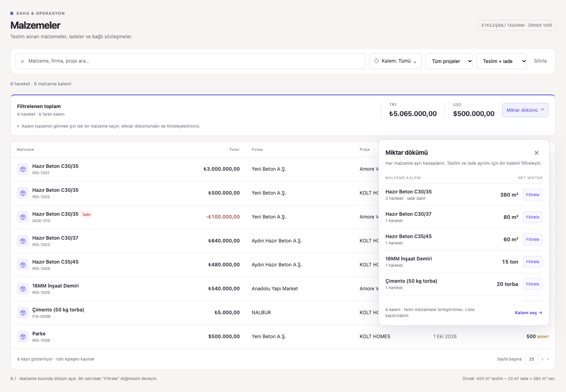Click the package icon for Çimento row
The height and width of the screenshot is (392, 566).
(23, 313)
